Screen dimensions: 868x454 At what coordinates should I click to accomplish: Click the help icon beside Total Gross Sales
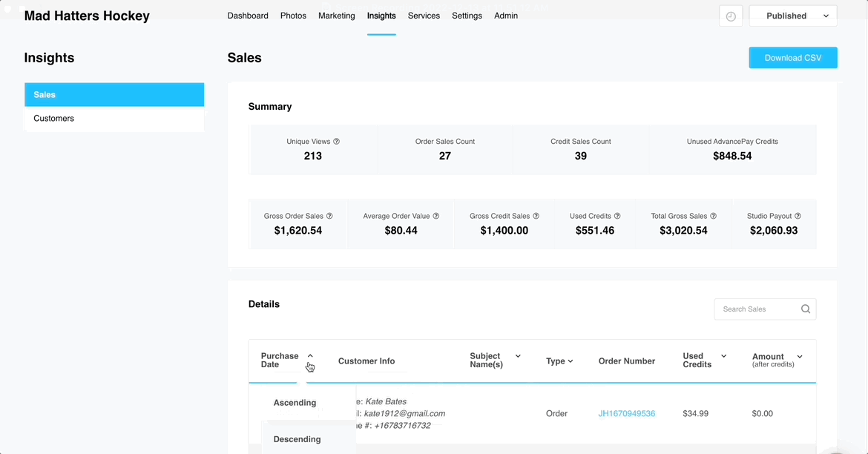(x=713, y=217)
